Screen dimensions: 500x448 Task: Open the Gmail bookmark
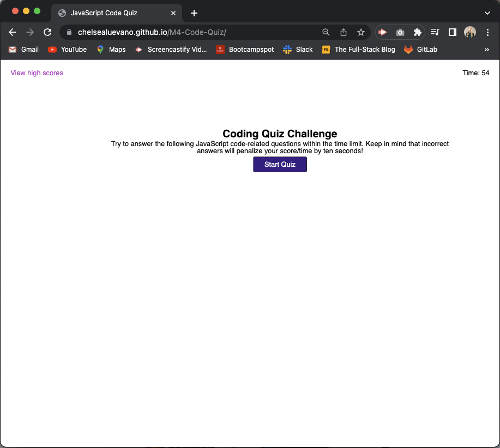[23, 50]
